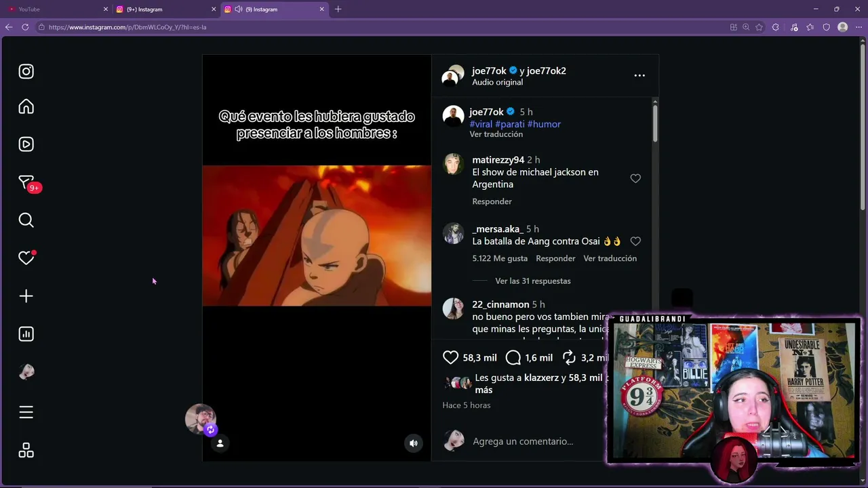Open Messages with the 9+ badge
The width and height of the screenshot is (868, 488).
27,183
